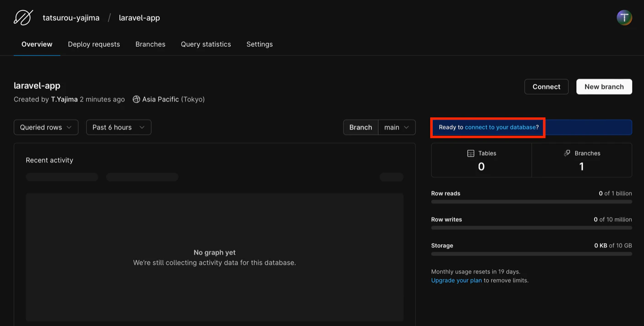This screenshot has width=644, height=326.
Task: Click the Recent activity heading
Action: 49,160
